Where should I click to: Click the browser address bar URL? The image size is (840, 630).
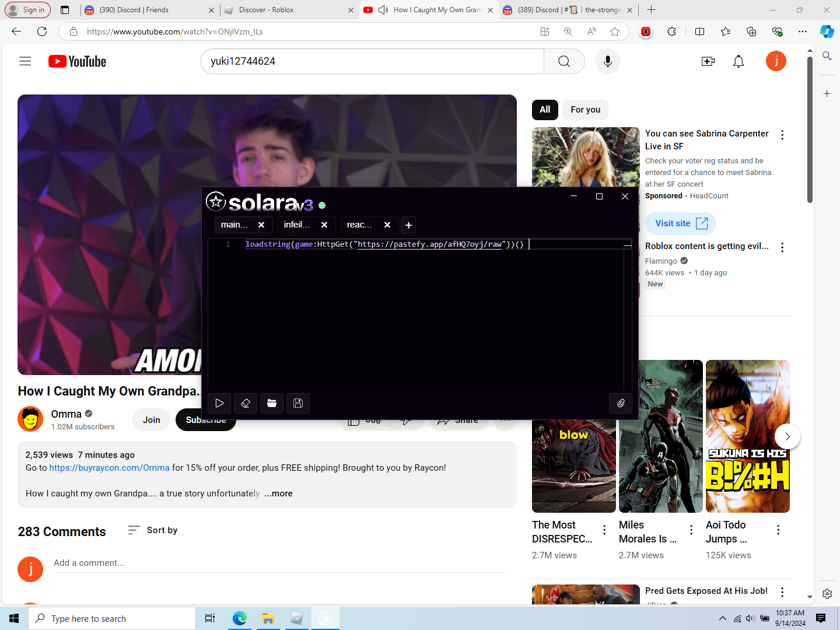click(175, 32)
